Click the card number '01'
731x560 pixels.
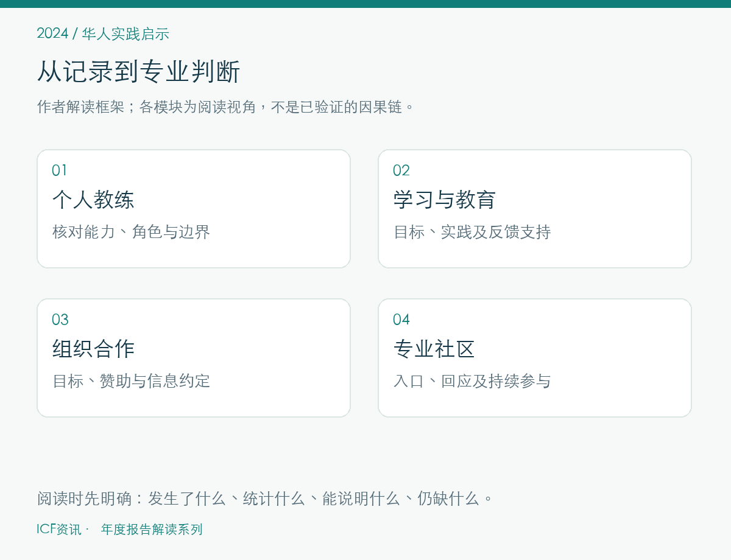point(59,170)
